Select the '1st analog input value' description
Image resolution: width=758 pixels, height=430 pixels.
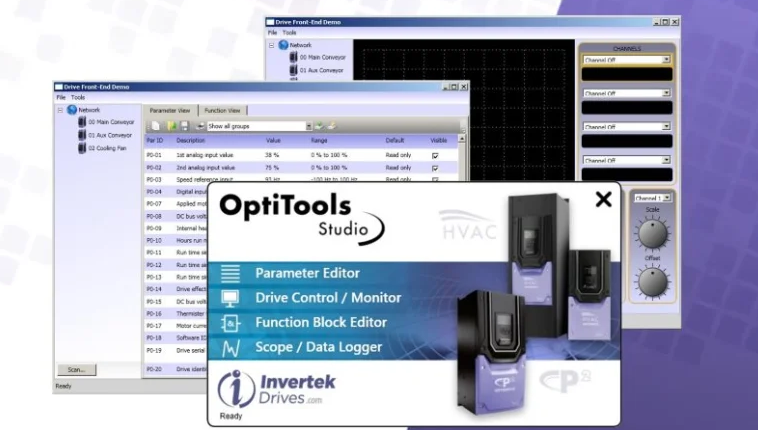[x=204, y=155]
